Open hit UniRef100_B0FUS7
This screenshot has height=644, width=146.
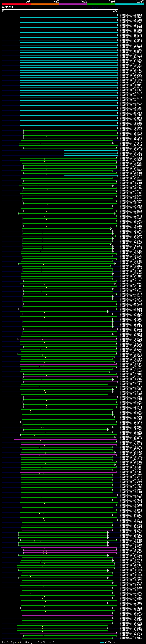click(131, 151)
